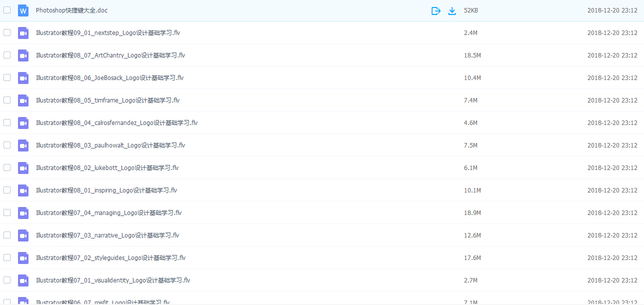644x305 pixels.
Task: Click the video icon for Illustrator教程08_01_inspiring
Action: (x=23, y=190)
